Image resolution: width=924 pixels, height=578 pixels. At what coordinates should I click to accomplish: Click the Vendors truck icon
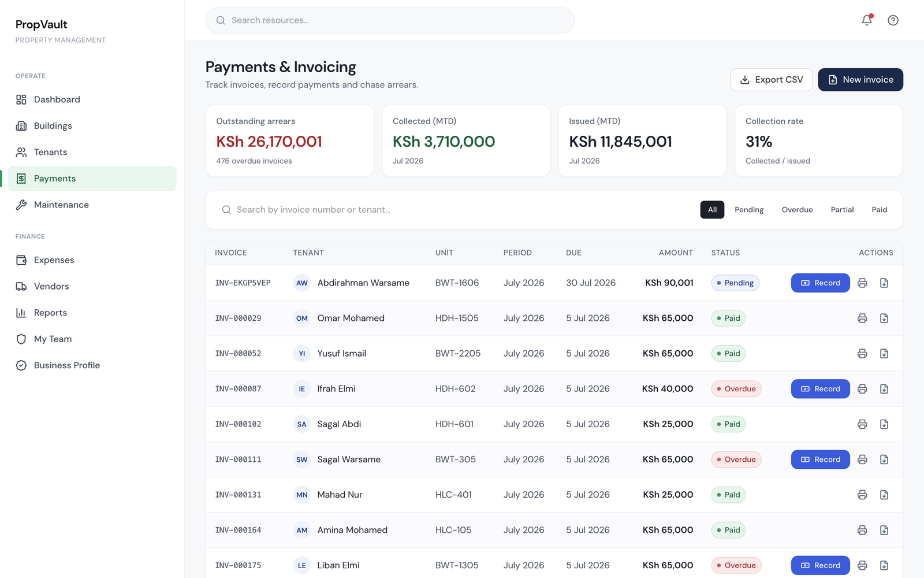click(21, 286)
